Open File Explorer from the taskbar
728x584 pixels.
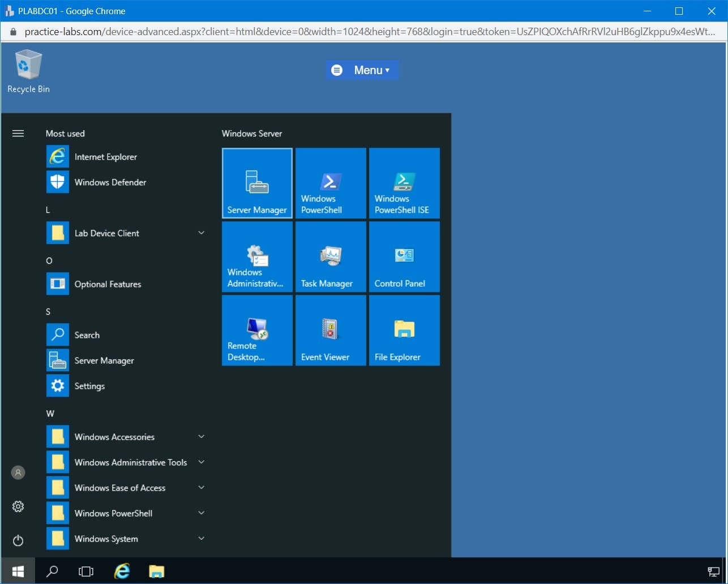point(156,572)
